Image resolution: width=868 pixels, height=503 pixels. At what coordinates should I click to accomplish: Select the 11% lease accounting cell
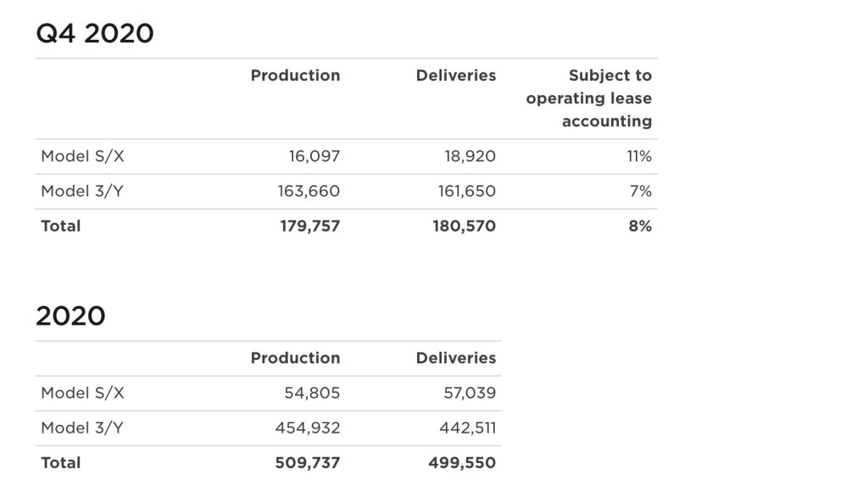click(640, 156)
